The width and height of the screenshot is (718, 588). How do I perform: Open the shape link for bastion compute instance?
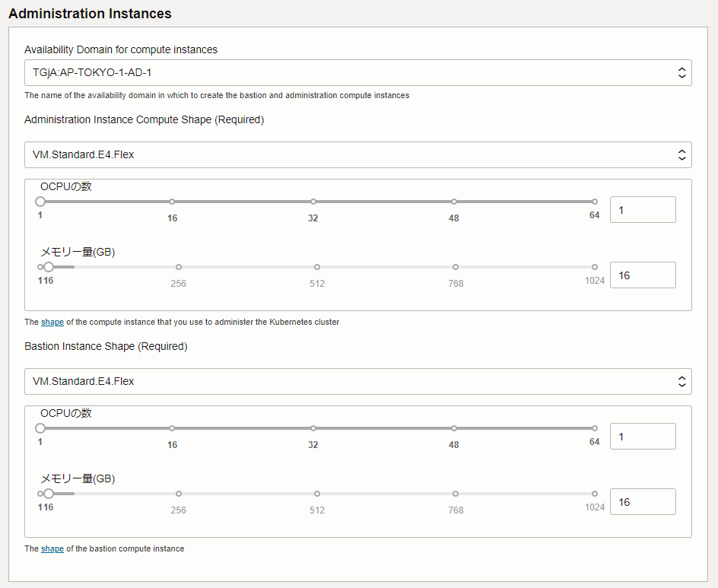pos(52,548)
